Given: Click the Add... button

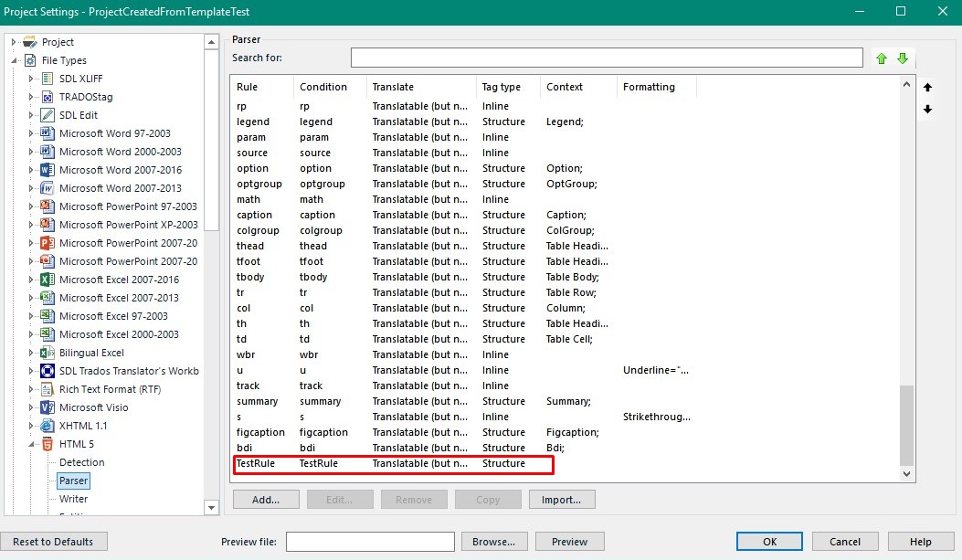Looking at the screenshot, I should click(266, 500).
